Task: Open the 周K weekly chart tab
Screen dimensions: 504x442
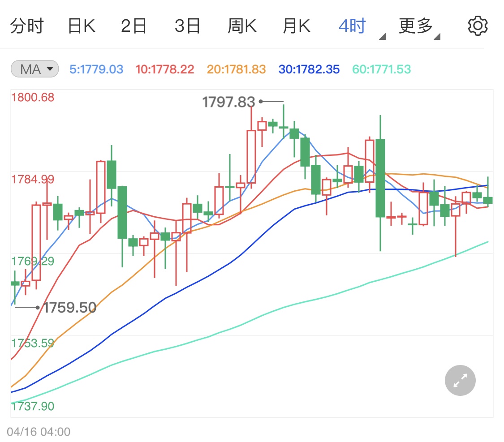Action: [x=242, y=26]
